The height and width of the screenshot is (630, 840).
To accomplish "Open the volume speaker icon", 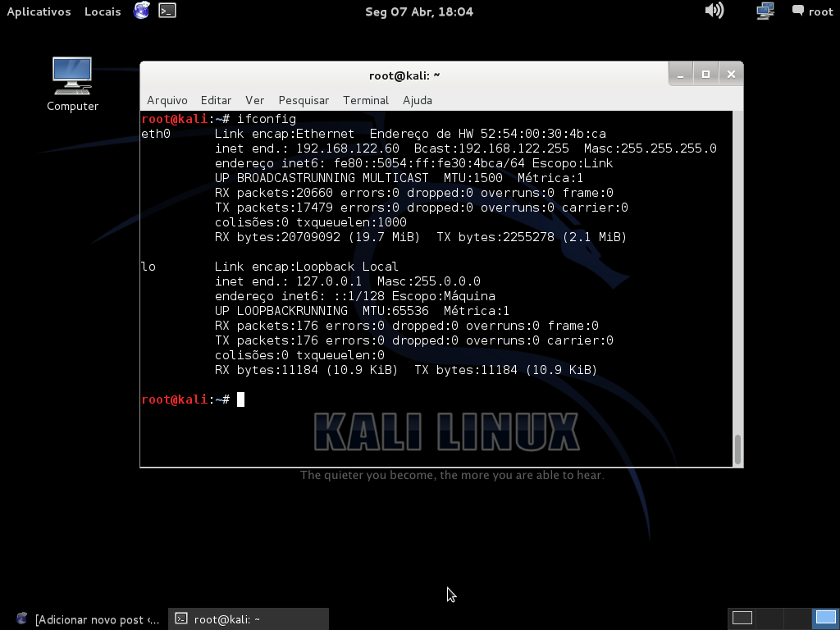I will pyautogui.click(x=714, y=11).
